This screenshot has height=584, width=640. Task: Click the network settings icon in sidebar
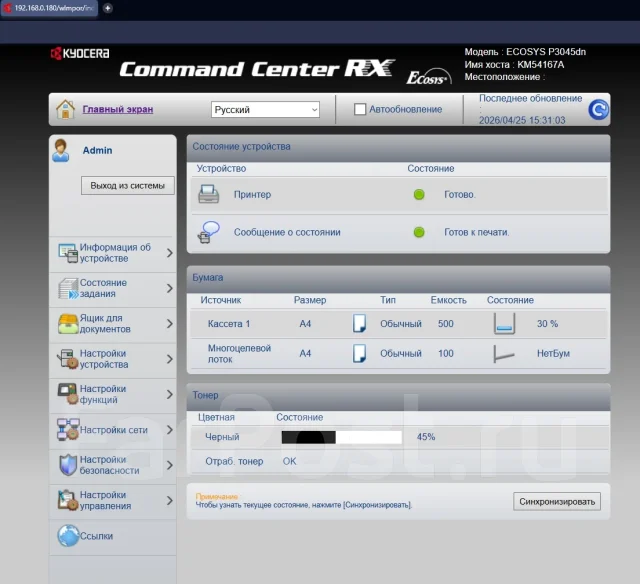(68, 429)
